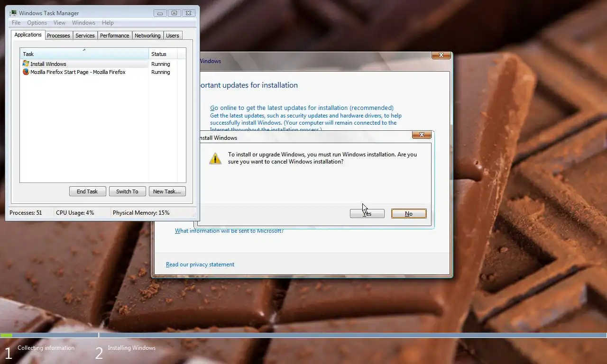
Task: Switch to the Services tab
Action: (x=85, y=36)
